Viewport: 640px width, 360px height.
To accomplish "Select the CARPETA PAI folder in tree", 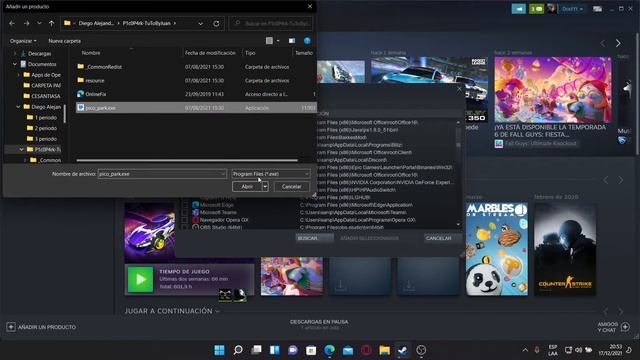I will [42, 85].
